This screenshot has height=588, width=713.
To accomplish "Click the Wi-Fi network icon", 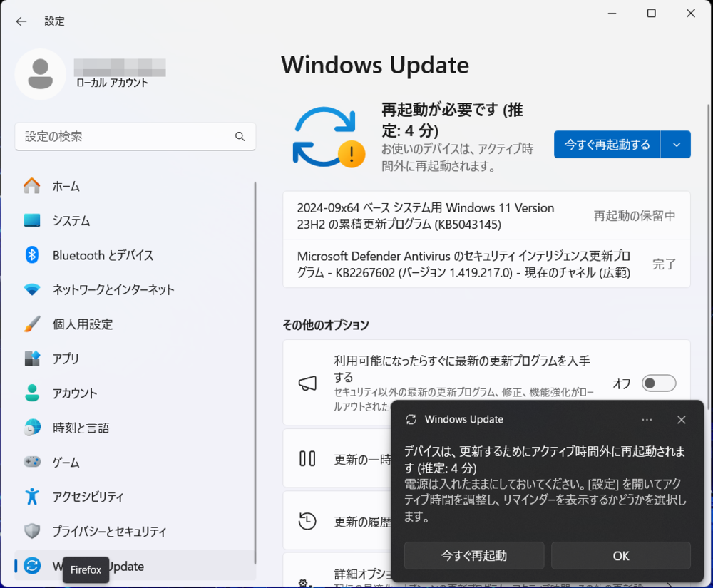I will pos(32,289).
